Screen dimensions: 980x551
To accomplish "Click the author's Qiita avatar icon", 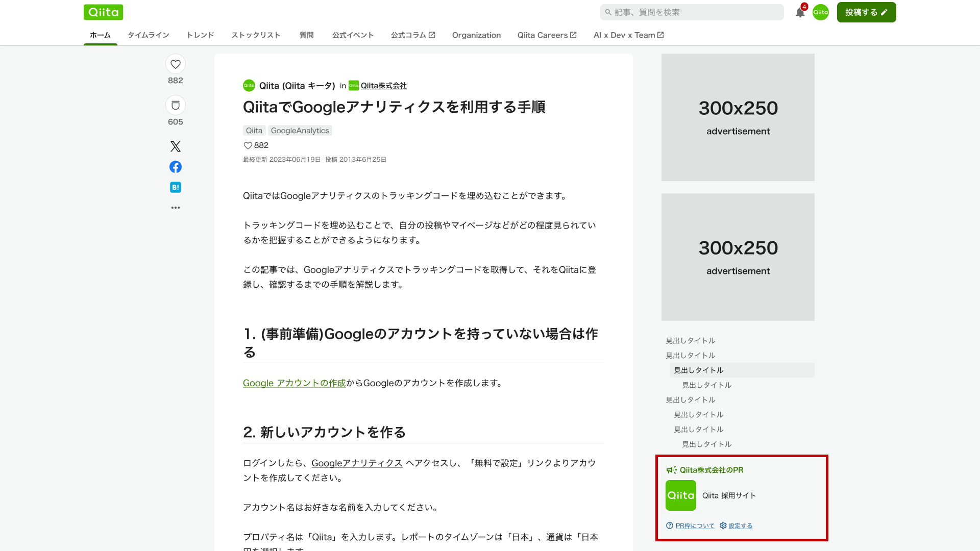I will click(x=249, y=86).
